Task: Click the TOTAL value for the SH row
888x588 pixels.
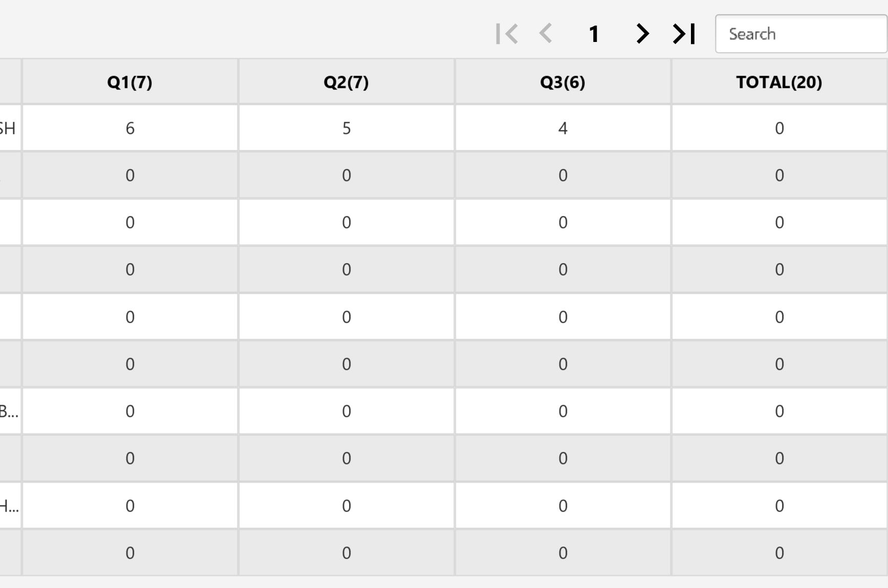Action: (x=779, y=128)
